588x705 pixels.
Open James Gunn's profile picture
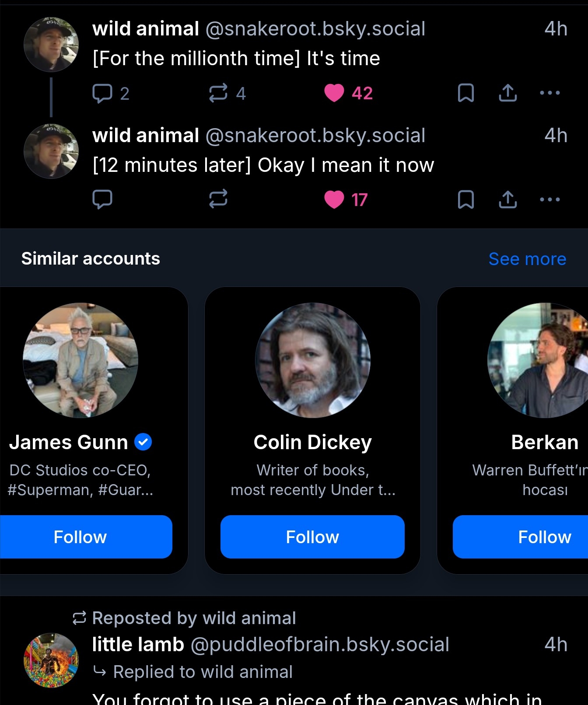(80, 360)
